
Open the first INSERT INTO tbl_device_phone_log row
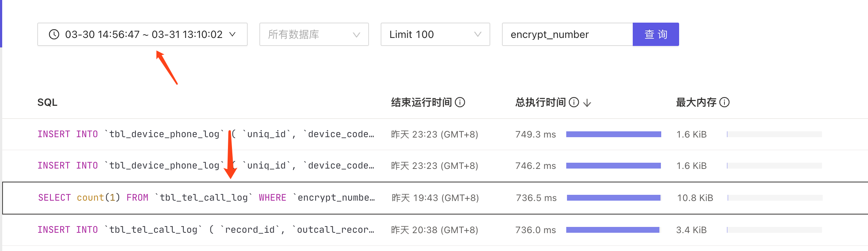pos(206,134)
